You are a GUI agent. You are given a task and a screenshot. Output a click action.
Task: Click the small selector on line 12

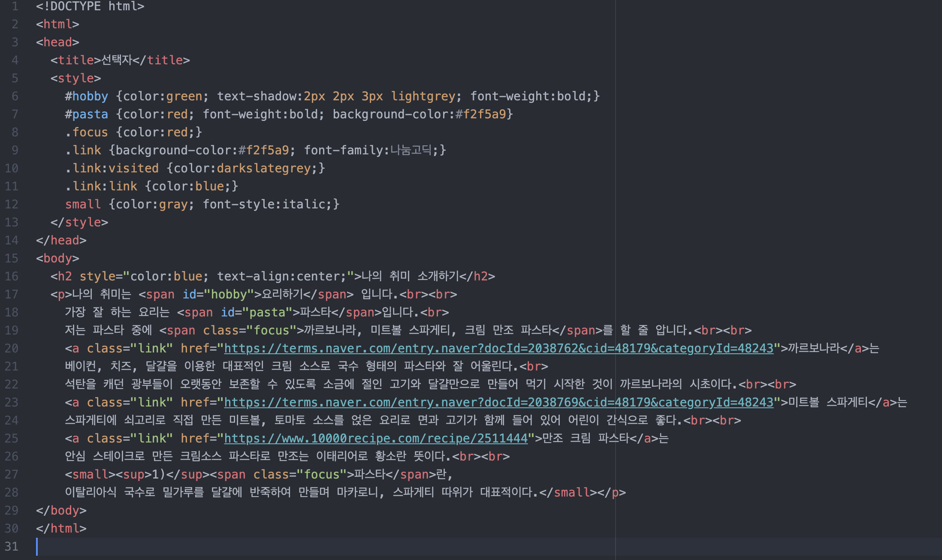[x=83, y=204]
